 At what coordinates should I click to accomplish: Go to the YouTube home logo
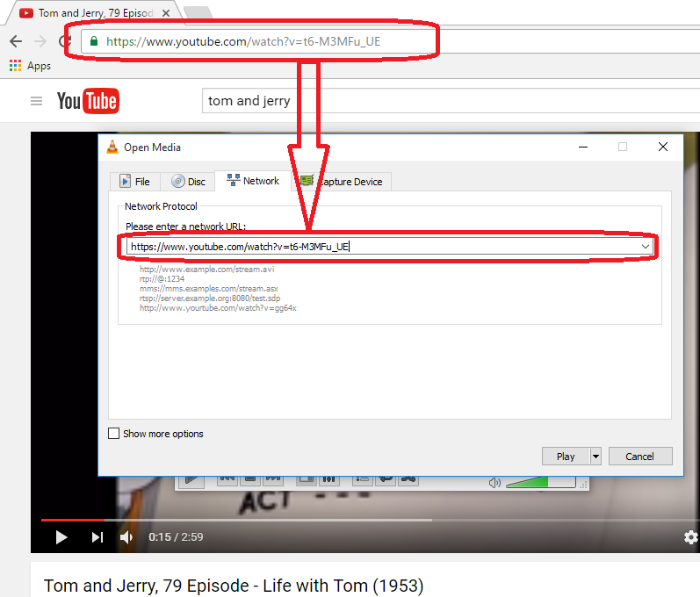click(x=89, y=101)
